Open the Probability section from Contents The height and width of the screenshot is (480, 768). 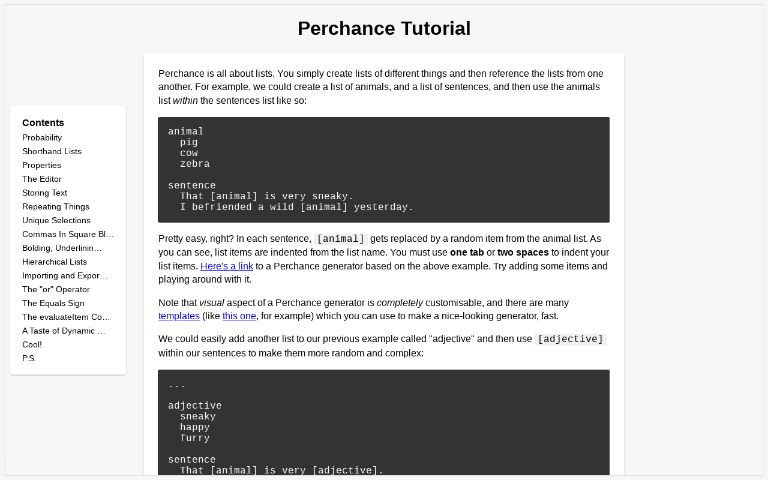tap(42, 138)
